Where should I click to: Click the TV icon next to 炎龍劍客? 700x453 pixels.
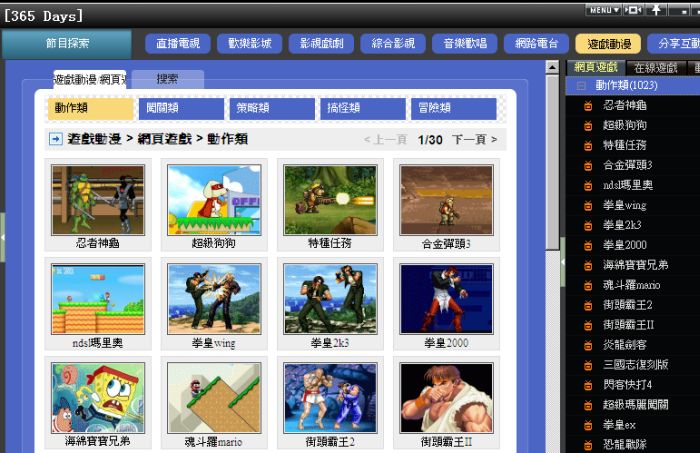[x=588, y=345]
